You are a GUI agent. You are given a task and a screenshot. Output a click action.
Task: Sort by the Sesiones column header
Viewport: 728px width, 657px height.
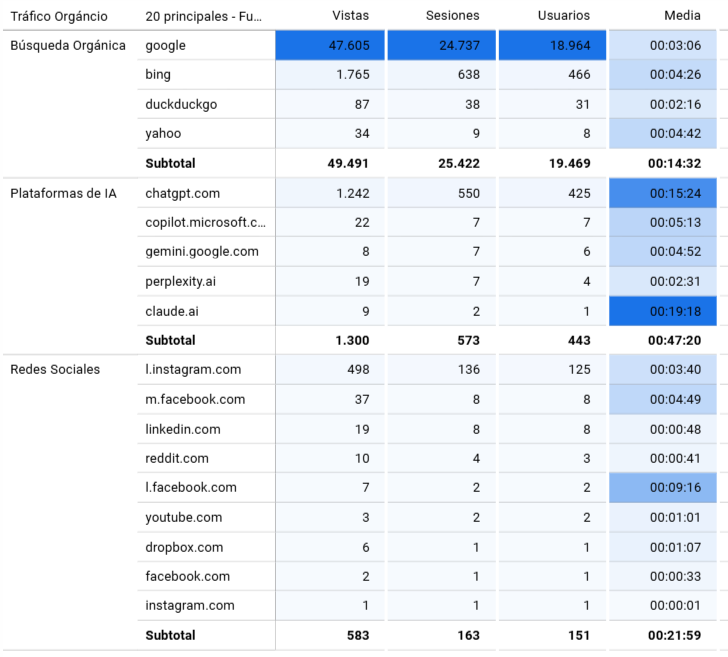tap(452, 16)
